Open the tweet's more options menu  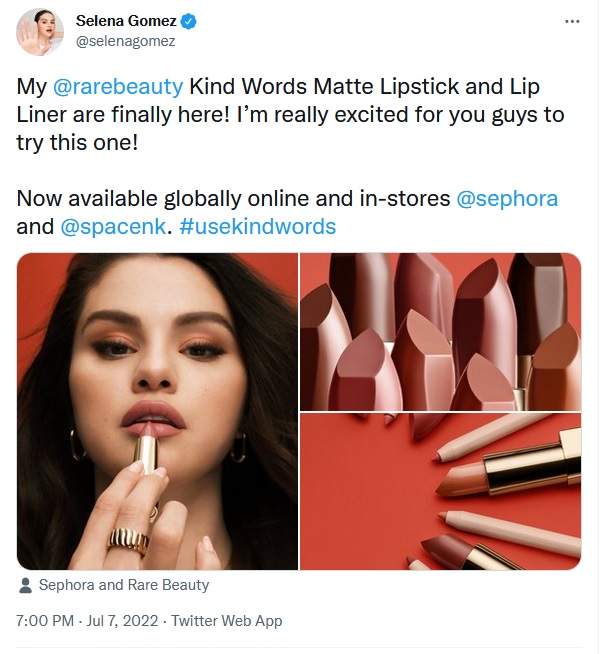(572, 21)
